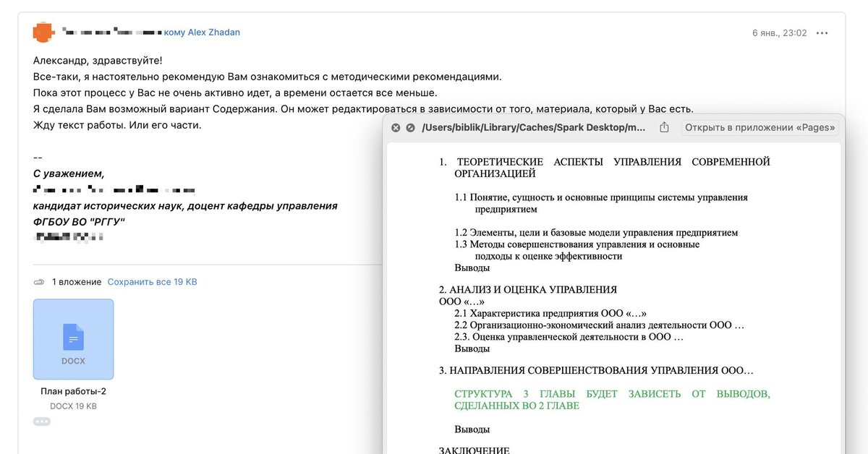868x454 pixels.
Task: Click item "2.2 Организационно-экономический анализ"
Action: click(599, 325)
